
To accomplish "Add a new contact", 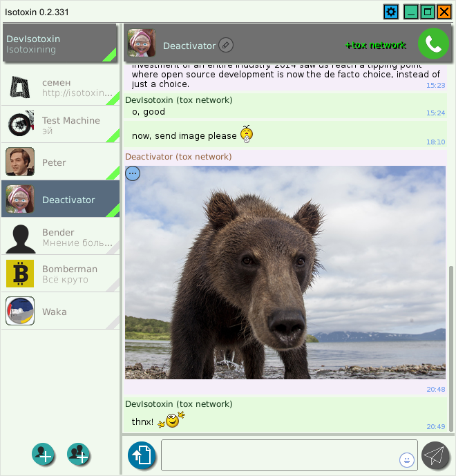I will click(x=43, y=454).
